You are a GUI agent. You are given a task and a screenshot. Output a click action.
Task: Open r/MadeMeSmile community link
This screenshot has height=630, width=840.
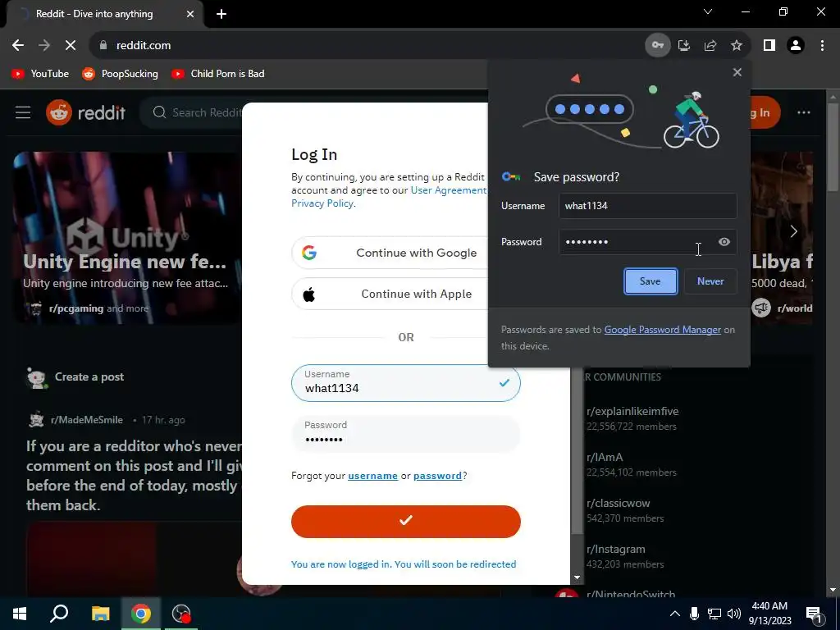coord(87,420)
